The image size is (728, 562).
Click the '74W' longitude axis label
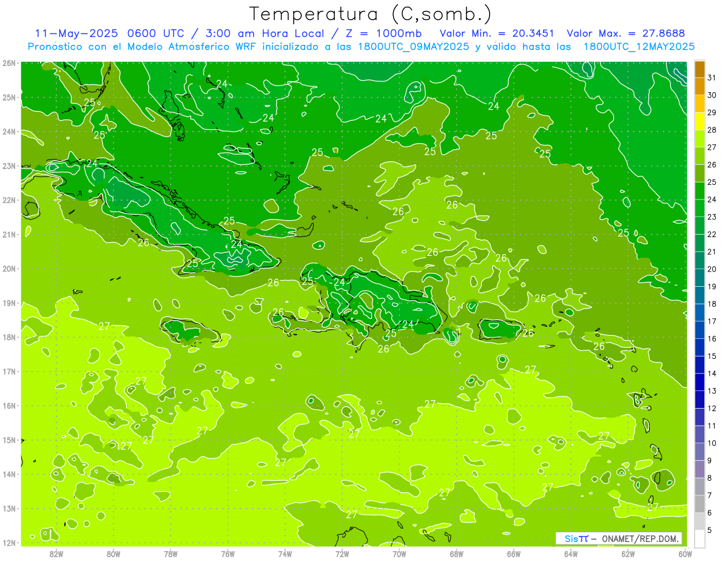point(285,554)
